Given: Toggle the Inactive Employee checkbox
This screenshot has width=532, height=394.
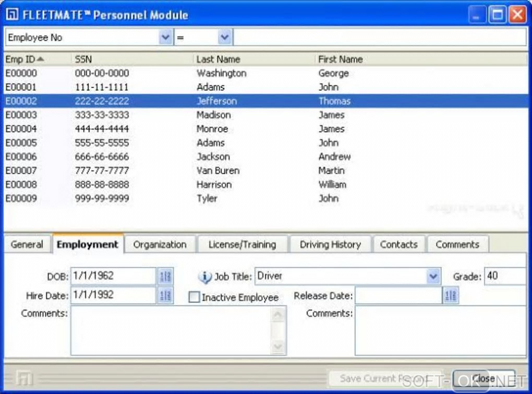Looking at the screenshot, I should (x=194, y=297).
